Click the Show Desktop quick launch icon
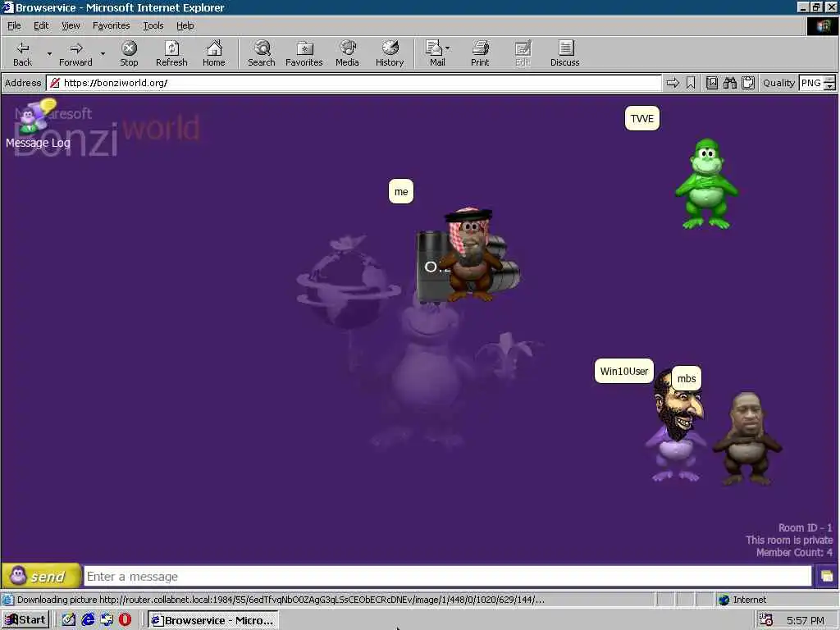The image size is (840, 630). click(69, 620)
